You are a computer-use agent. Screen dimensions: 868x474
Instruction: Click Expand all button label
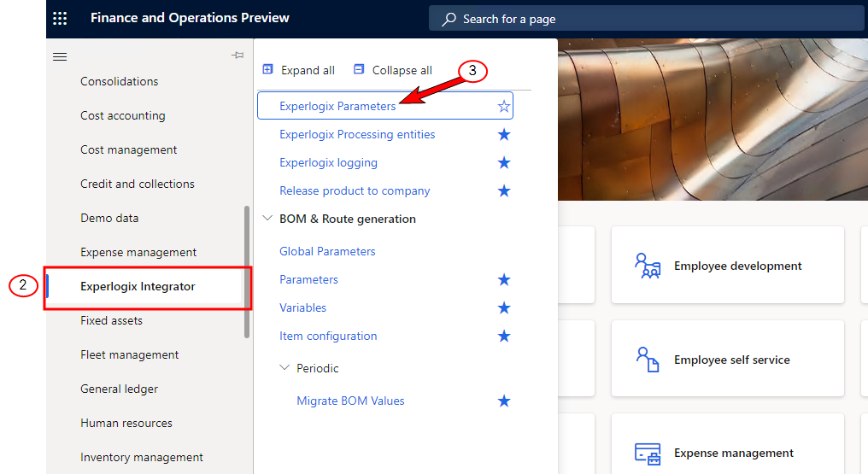tap(308, 70)
